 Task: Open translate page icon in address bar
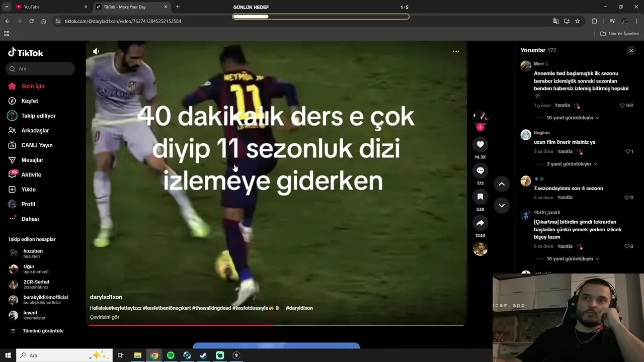[x=555, y=21]
